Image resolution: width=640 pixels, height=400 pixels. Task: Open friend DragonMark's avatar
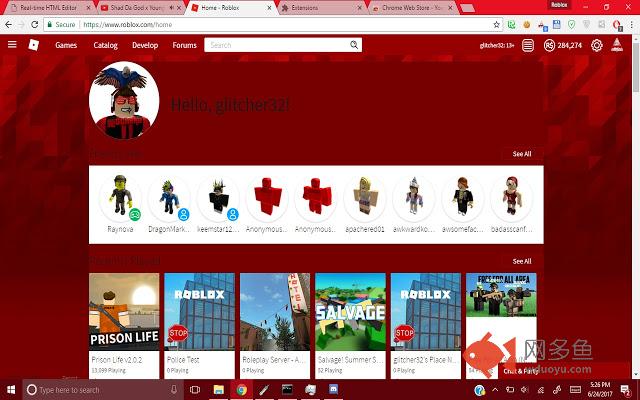click(169, 198)
